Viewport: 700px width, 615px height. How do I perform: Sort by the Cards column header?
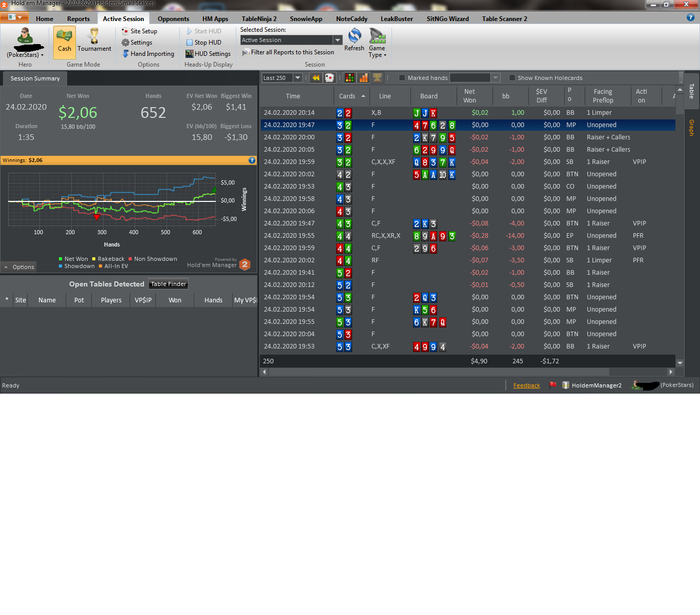click(x=351, y=96)
